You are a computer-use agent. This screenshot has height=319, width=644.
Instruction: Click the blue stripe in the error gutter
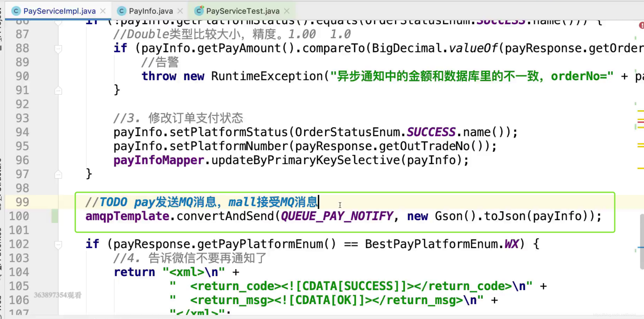641,247
